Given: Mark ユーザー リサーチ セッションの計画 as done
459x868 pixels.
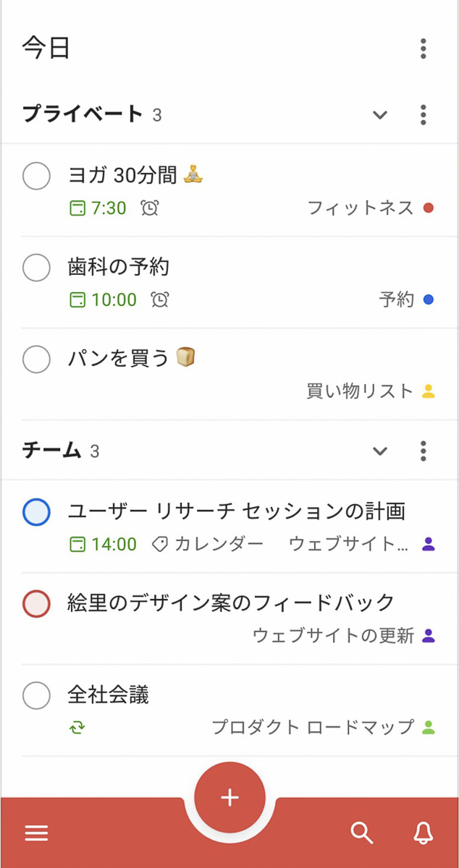Looking at the screenshot, I should click(x=36, y=512).
